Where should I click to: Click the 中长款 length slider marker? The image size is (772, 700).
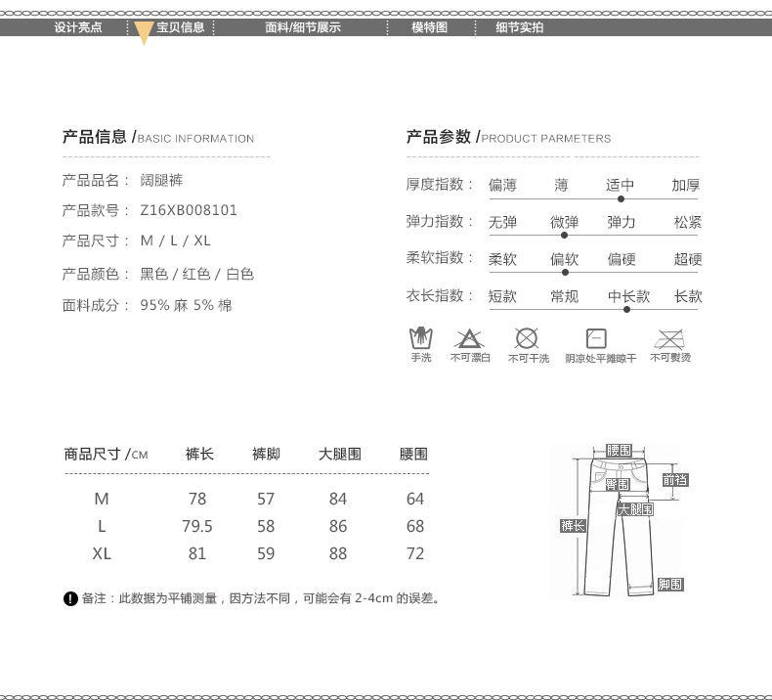coord(625,309)
